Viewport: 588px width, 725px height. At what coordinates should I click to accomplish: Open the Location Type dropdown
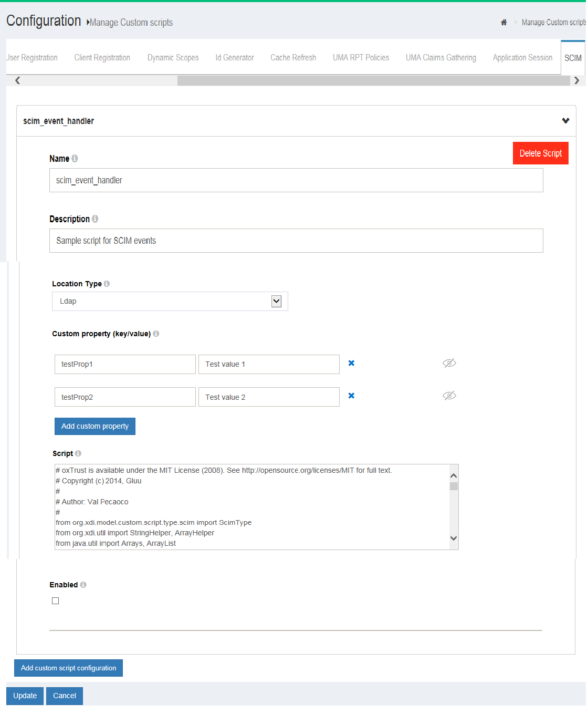tap(170, 301)
